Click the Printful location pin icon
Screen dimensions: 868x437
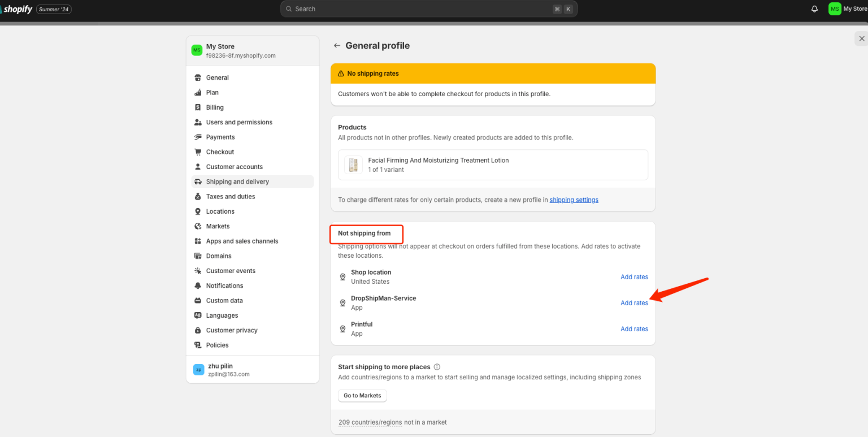[x=342, y=329]
